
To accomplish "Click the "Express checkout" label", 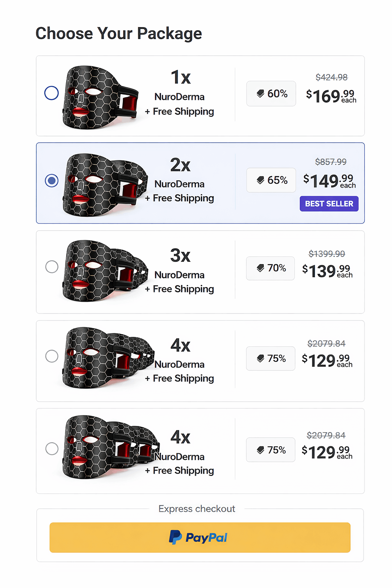I will (x=197, y=509).
